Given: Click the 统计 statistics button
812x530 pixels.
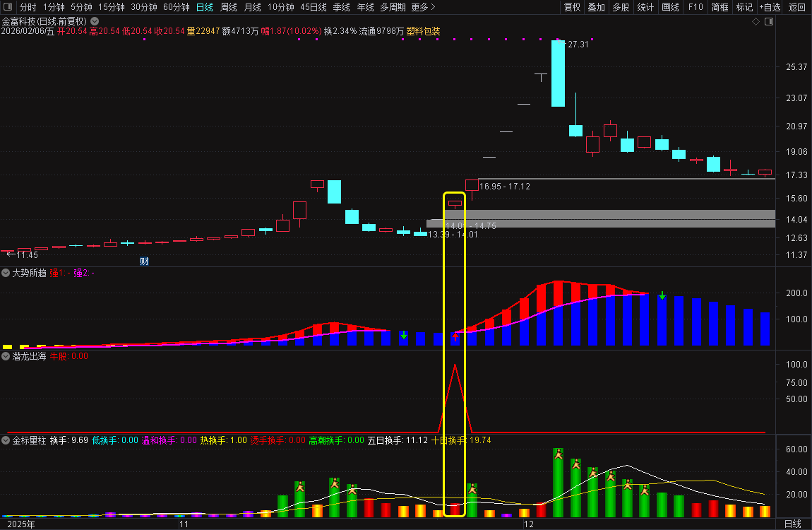Looking at the screenshot, I should click(645, 7).
